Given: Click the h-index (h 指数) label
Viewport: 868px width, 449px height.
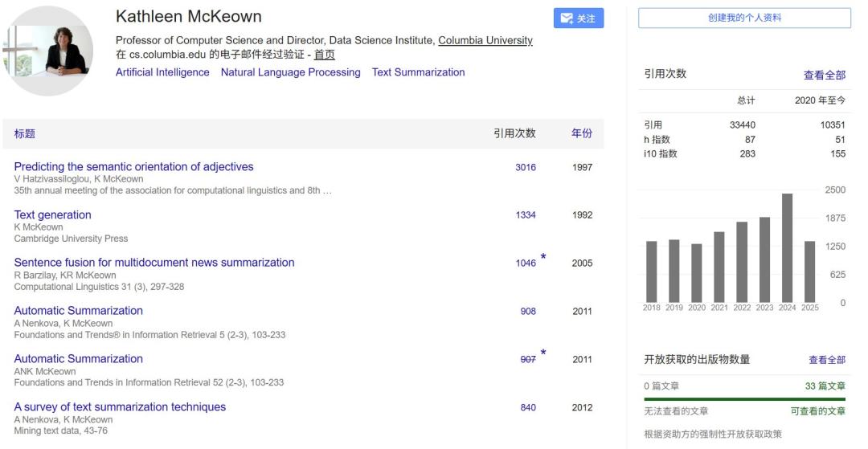Looking at the screenshot, I should [x=657, y=139].
